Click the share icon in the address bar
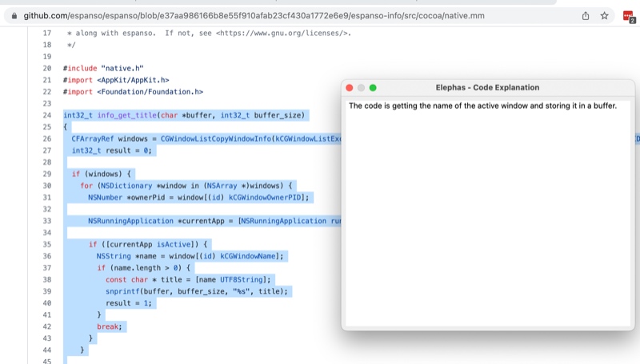The image size is (640, 364). tap(586, 15)
